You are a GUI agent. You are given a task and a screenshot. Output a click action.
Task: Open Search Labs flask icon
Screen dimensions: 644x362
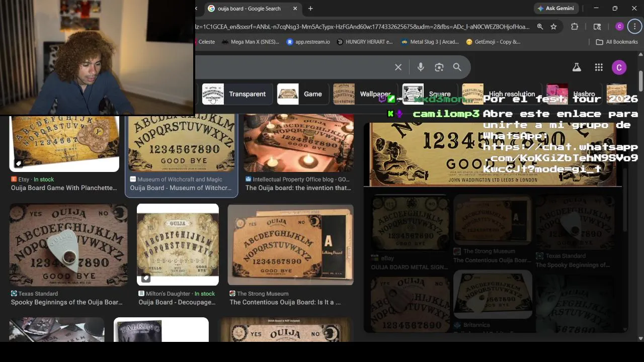pos(577,67)
